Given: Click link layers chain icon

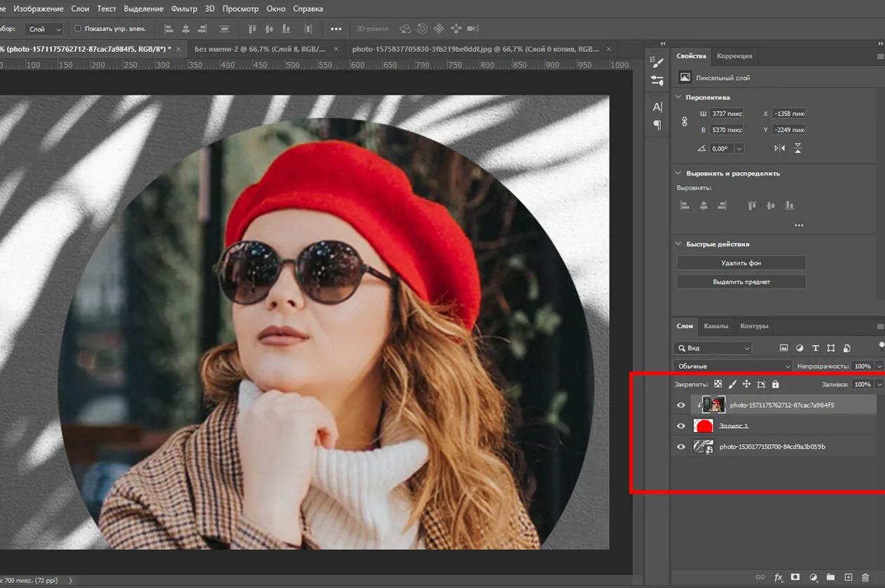Looking at the screenshot, I should pyautogui.click(x=761, y=577).
